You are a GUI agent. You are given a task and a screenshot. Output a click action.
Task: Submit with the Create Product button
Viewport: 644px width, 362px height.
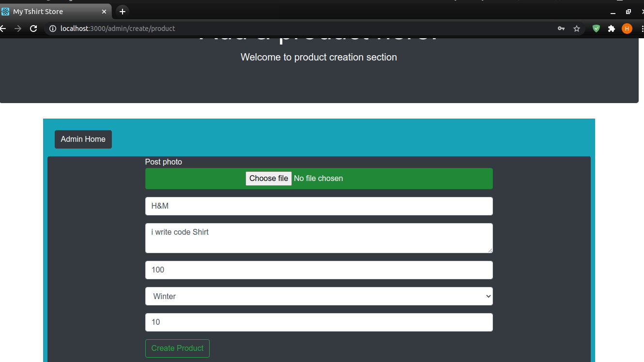[x=177, y=348]
